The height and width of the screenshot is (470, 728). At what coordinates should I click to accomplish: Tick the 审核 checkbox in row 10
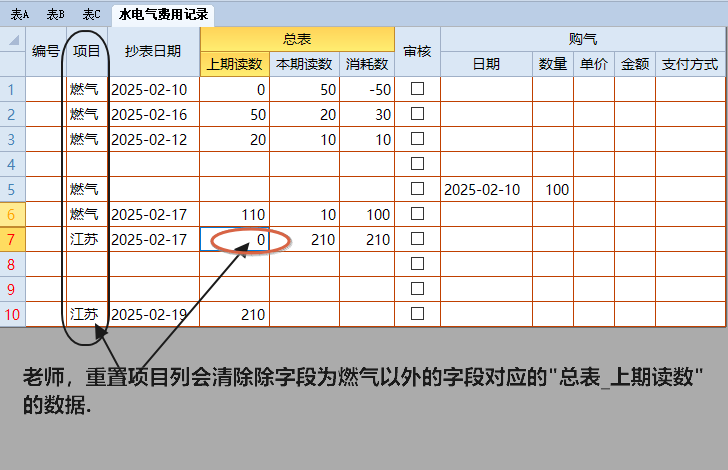click(x=417, y=314)
